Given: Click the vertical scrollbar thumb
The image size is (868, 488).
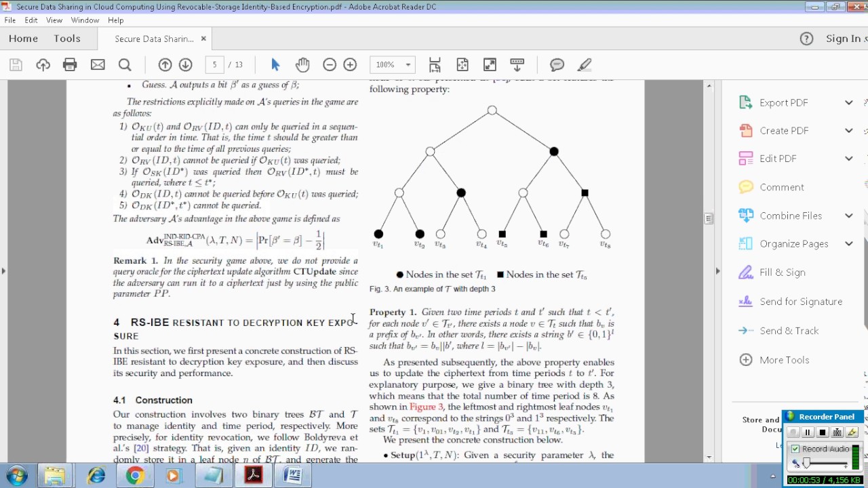Looking at the screenshot, I should [709, 218].
